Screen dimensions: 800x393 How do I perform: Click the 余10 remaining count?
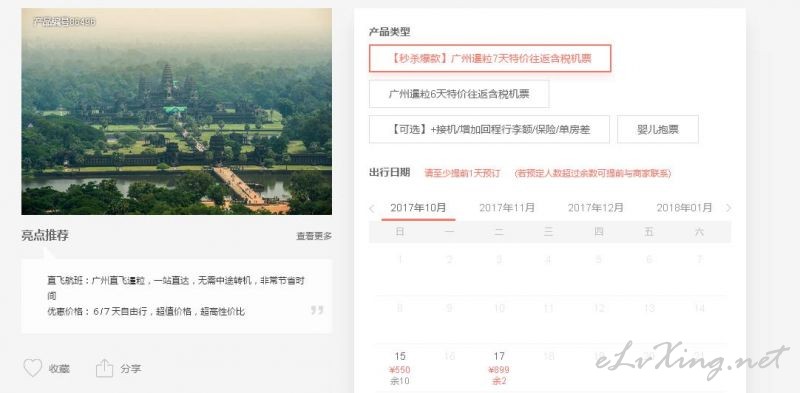point(400,381)
